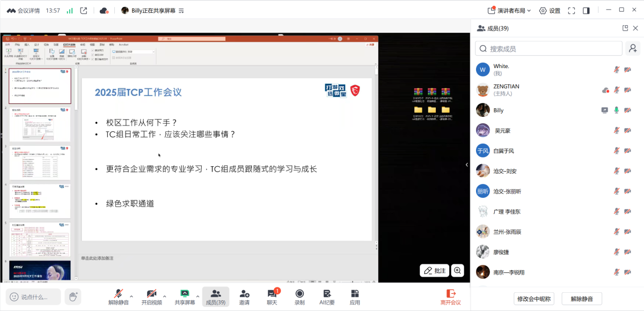The image size is (644, 311).
Task: Click the zoom-in magnifier beside 批注
Action: coord(458,271)
